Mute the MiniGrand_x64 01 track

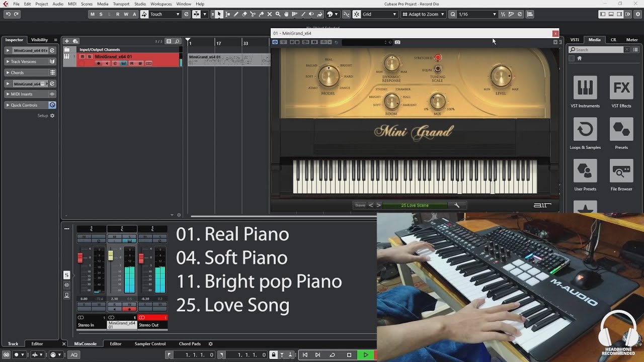(x=82, y=57)
